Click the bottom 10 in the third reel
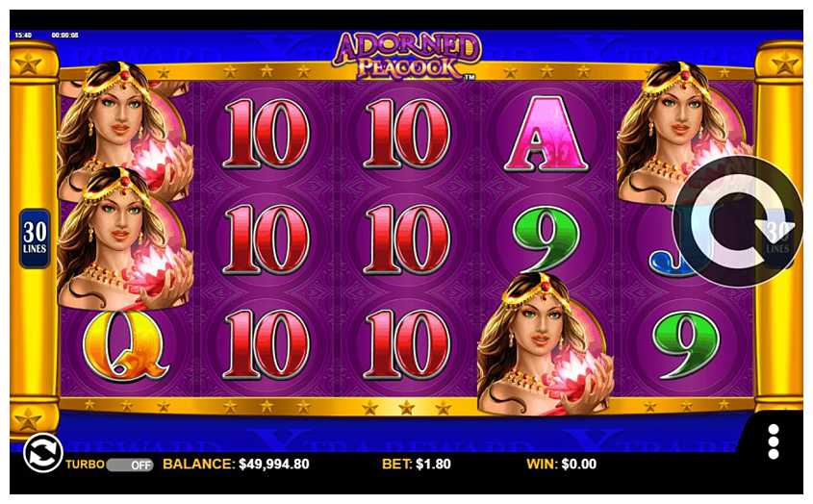 click(407, 344)
